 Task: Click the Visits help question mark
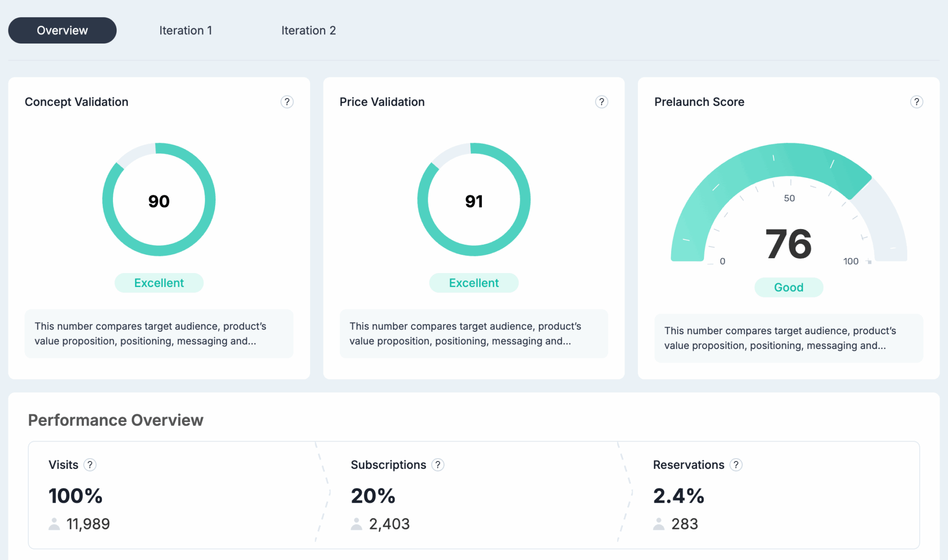coord(90,465)
